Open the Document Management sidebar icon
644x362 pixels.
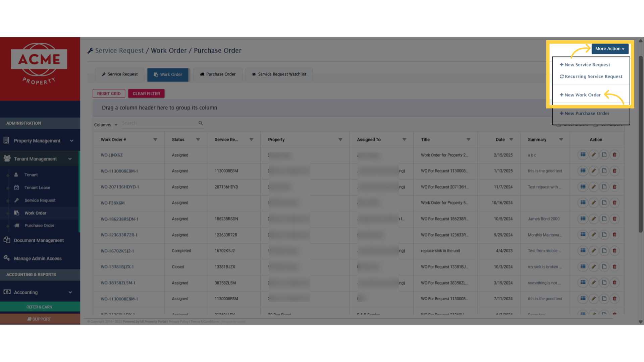pos(7,240)
